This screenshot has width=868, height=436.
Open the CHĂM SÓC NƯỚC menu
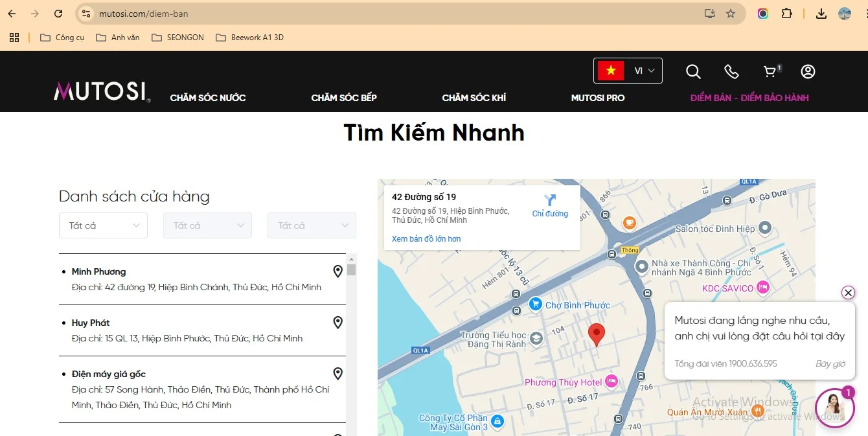(207, 97)
